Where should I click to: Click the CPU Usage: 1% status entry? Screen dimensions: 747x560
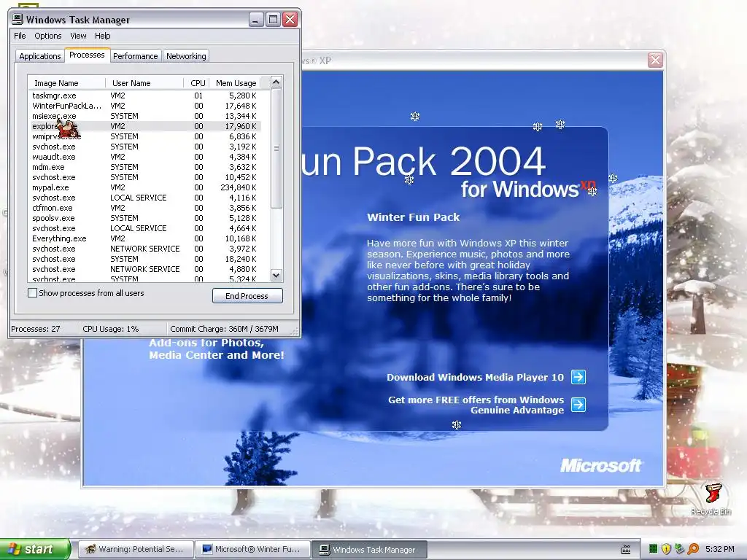111,329
